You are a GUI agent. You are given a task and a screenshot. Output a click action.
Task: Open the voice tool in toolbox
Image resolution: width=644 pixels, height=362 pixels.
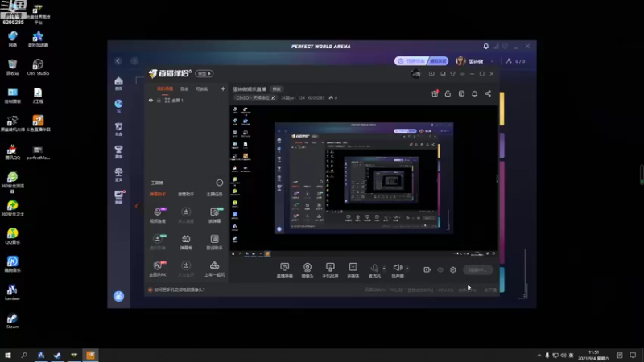158,215
